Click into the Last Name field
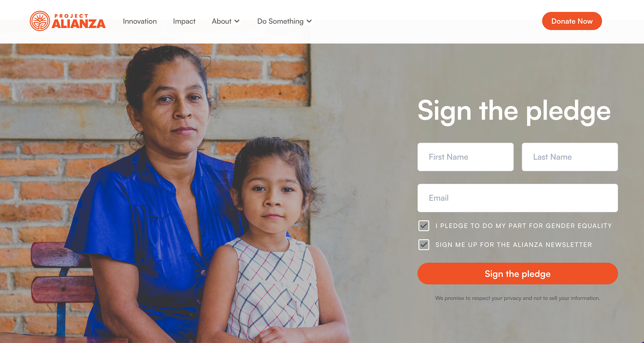Viewport: 644px width, 343px height. pos(570,157)
